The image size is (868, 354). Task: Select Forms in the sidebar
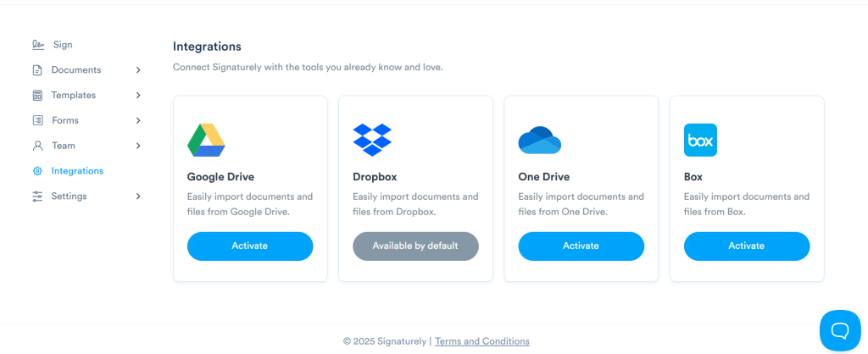(x=65, y=120)
